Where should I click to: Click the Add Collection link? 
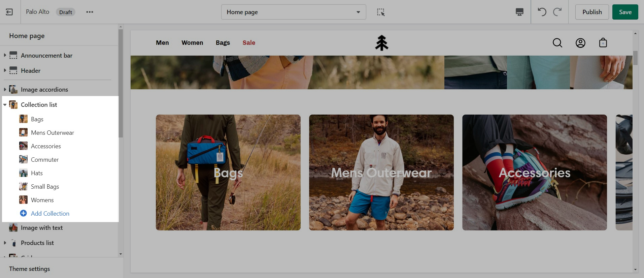(50, 213)
